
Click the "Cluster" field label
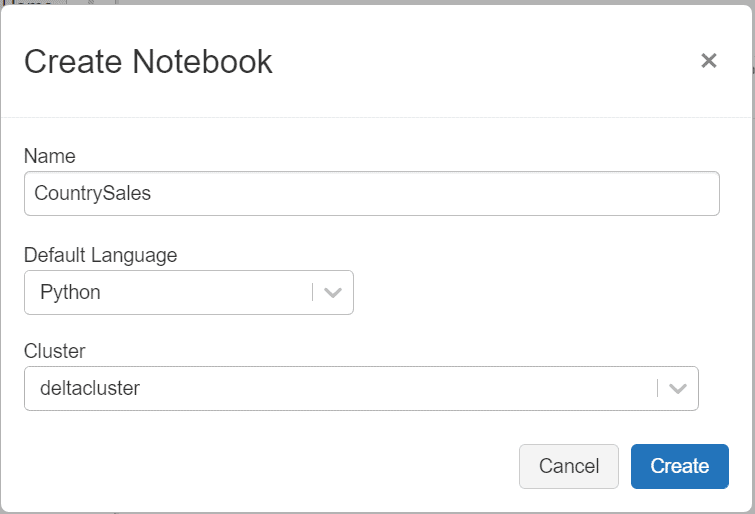[x=55, y=351]
